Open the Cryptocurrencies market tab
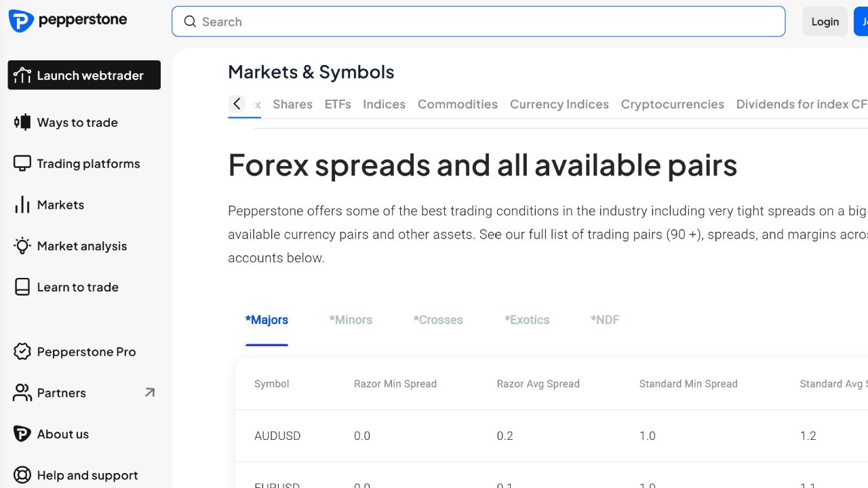Viewport: 868px width, 488px height. (x=672, y=104)
